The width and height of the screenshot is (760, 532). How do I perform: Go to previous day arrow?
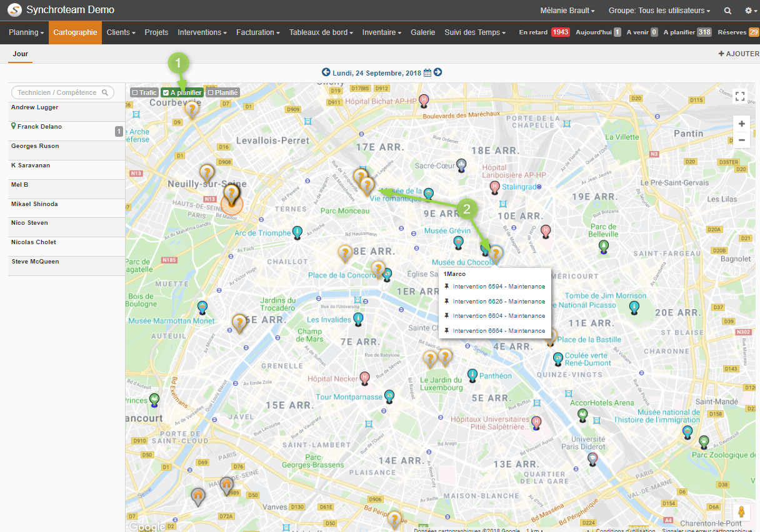[x=326, y=72]
